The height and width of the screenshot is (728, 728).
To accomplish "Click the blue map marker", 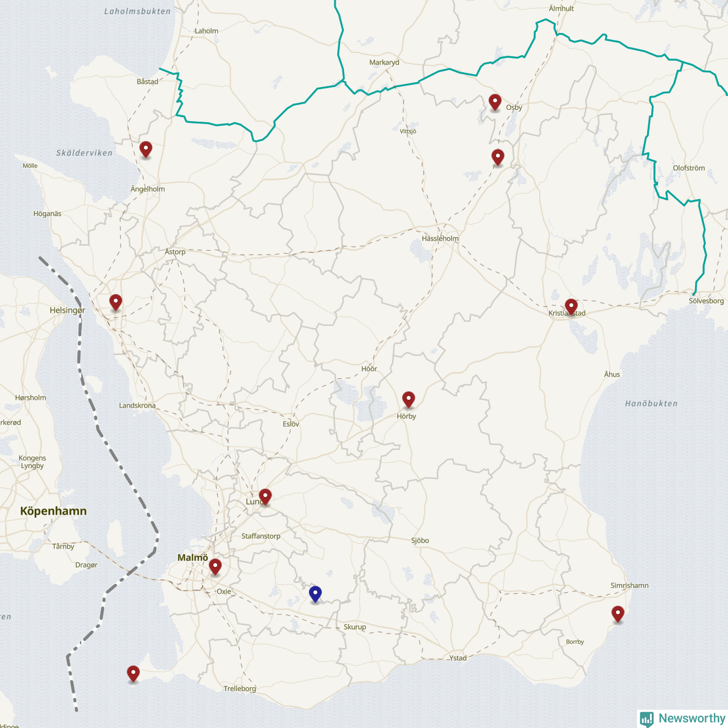I will point(315,594).
